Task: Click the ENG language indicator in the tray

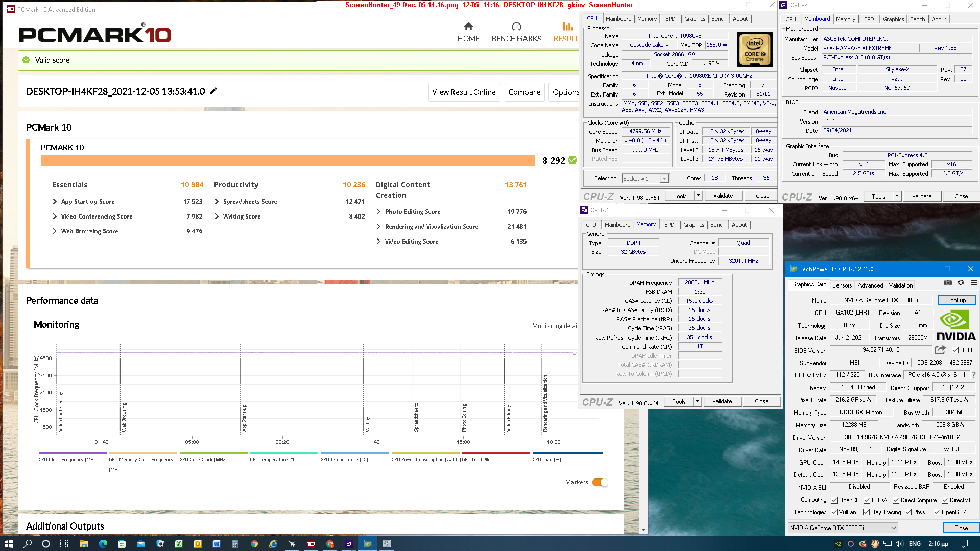Action: [915, 544]
